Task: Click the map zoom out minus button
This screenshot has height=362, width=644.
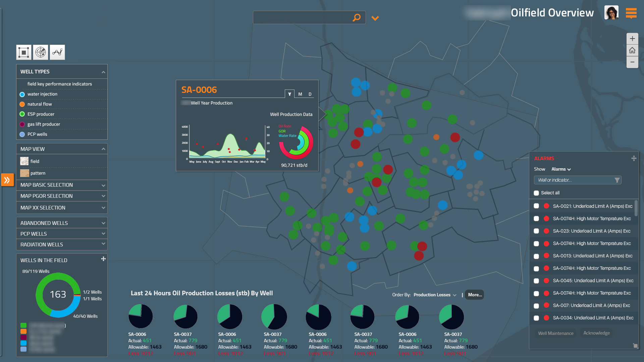Action: (x=632, y=62)
